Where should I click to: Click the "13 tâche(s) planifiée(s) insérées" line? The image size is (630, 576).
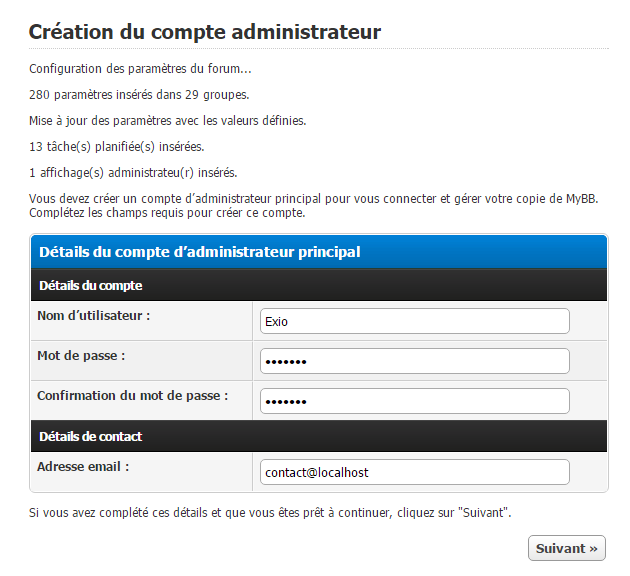(x=117, y=147)
